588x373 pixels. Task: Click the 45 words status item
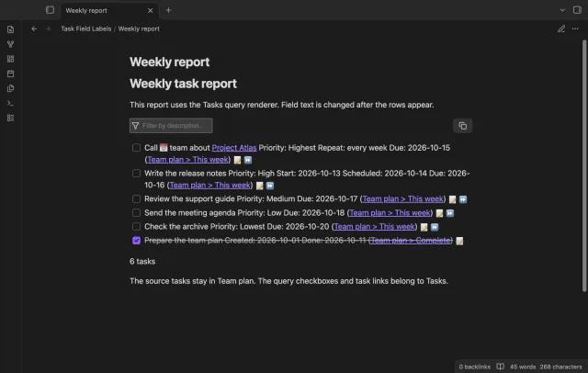[x=523, y=367]
